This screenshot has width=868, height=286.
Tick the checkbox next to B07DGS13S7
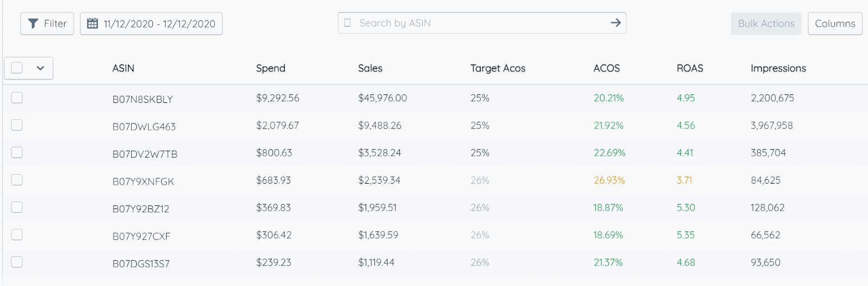coord(17,262)
